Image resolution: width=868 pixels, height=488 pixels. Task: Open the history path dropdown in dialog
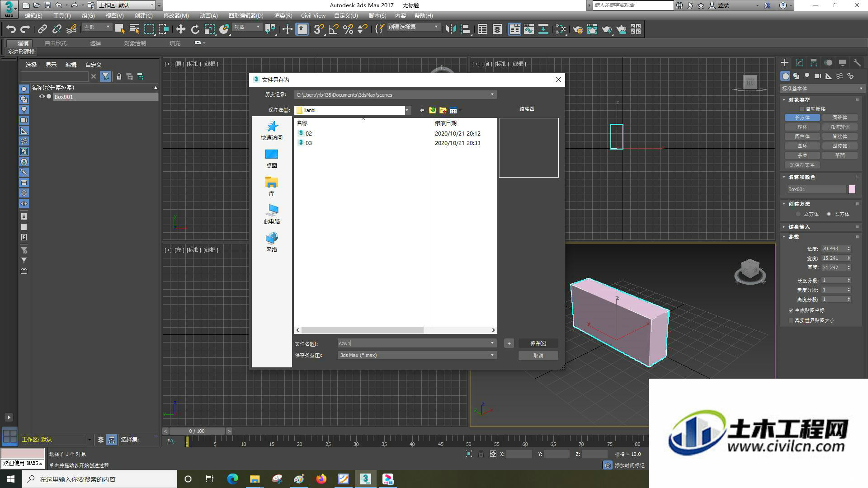point(492,95)
